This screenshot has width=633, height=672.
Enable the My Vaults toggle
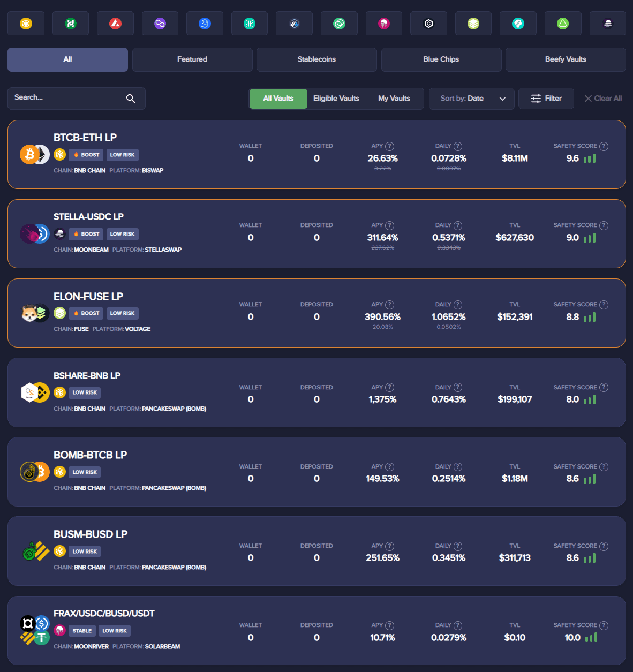tap(394, 99)
